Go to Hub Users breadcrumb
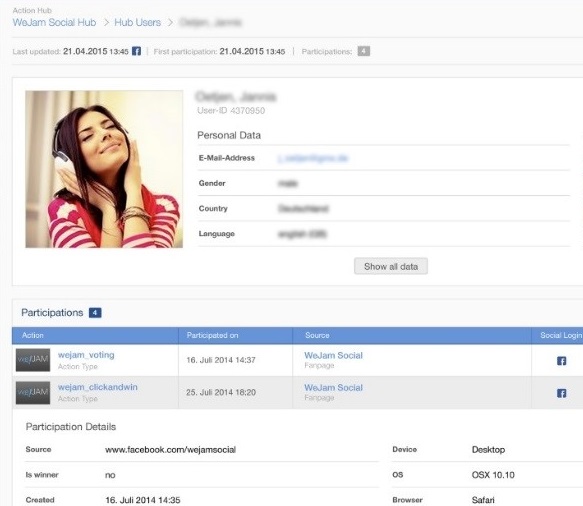 (138, 22)
